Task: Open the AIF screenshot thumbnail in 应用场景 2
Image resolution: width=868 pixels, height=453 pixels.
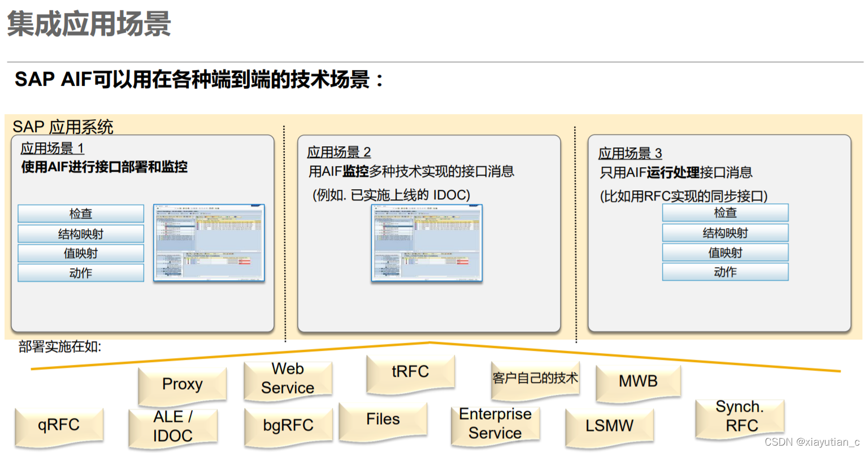Action: click(427, 243)
